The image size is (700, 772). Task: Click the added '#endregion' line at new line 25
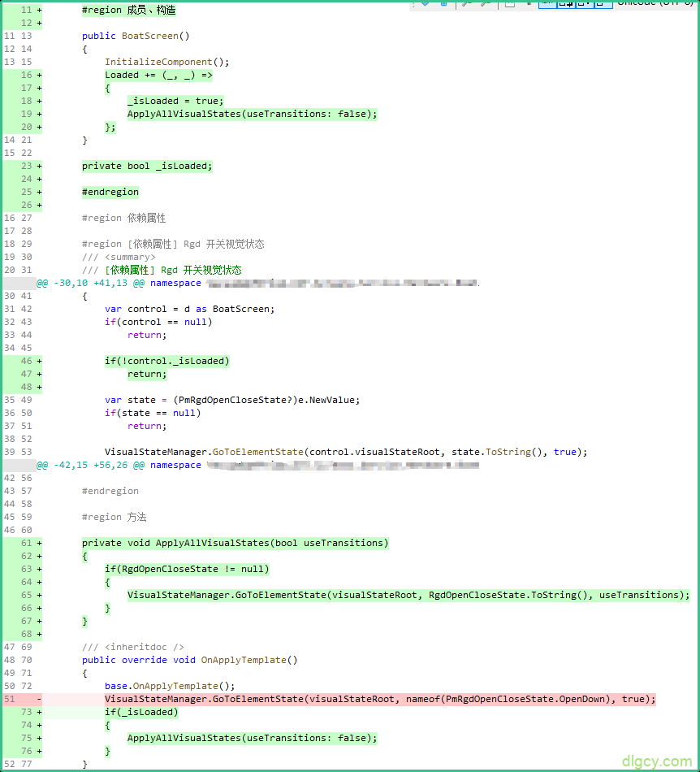click(x=110, y=192)
